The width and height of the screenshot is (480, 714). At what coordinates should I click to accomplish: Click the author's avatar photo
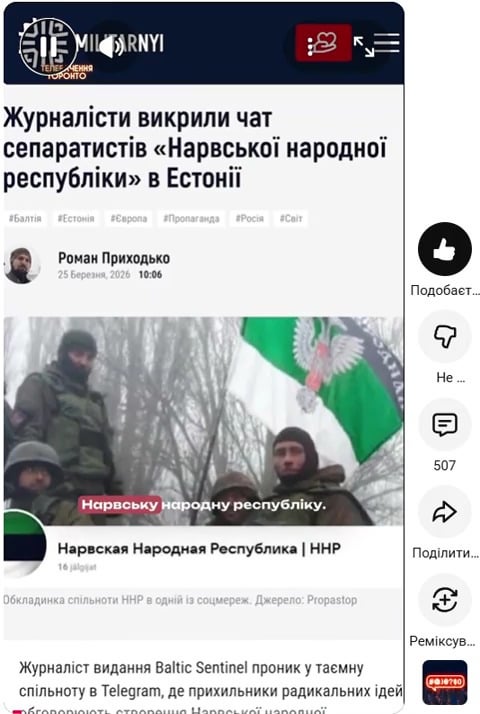[20, 266]
